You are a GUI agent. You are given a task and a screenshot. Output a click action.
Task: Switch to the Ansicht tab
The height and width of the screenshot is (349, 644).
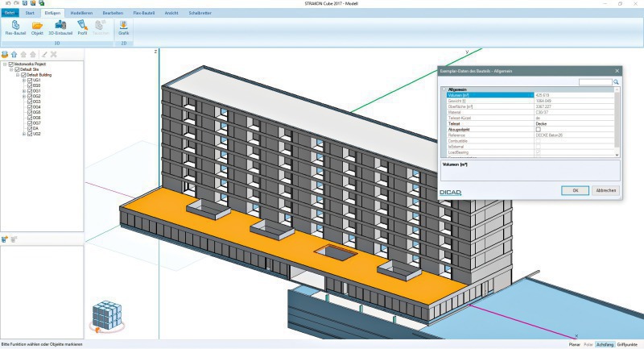click(171, 13)
